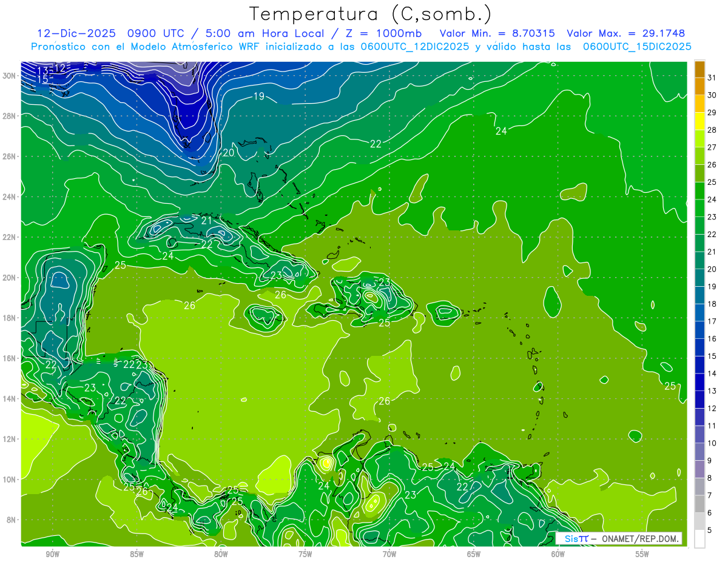Click the color scale label '17'
The image size is (728, 562).
coord(712,321)
